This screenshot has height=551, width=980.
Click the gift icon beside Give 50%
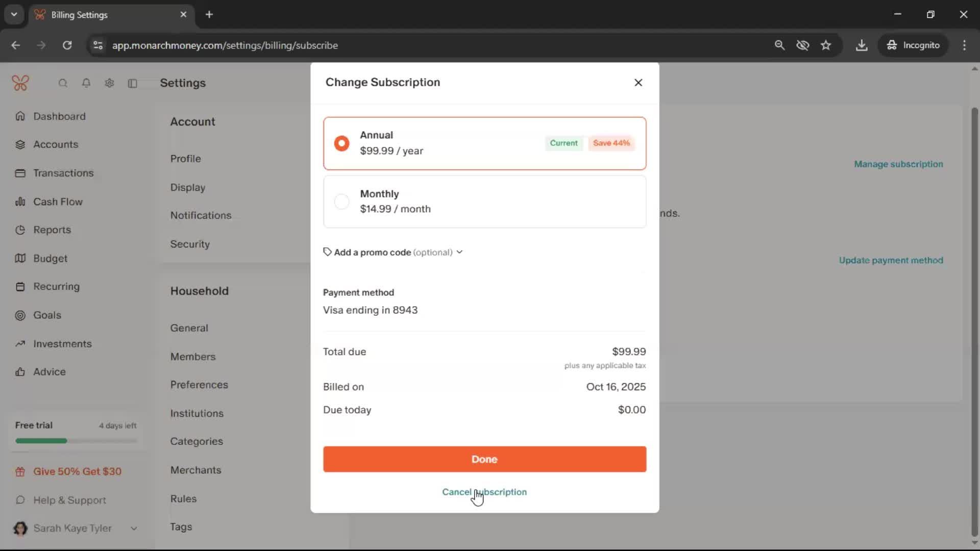tap(20, 472)
